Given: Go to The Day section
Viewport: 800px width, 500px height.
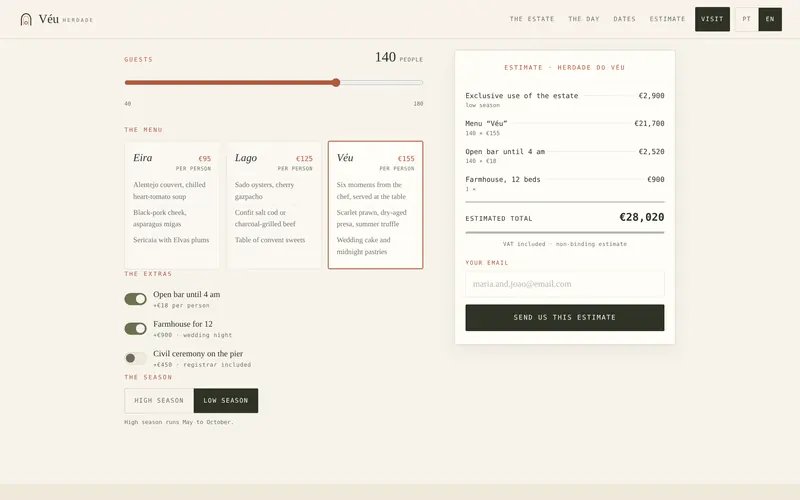Looking at the screenshot, I should coord(584,19).
